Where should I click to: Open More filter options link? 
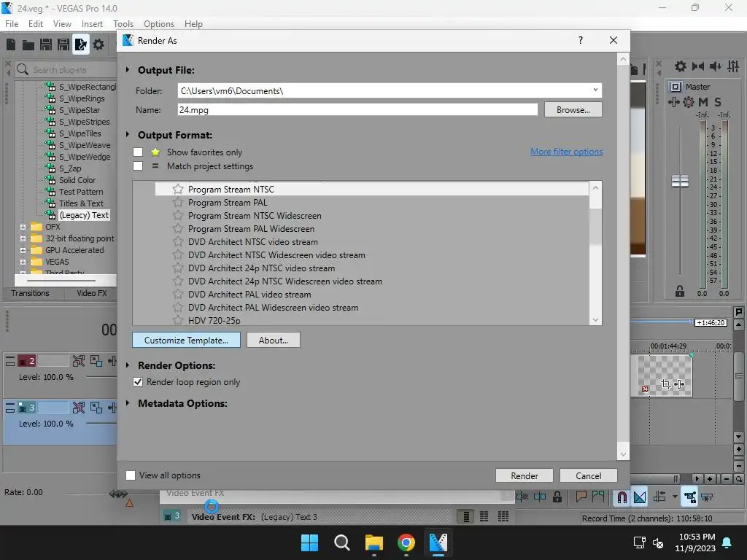click(566, 152)
